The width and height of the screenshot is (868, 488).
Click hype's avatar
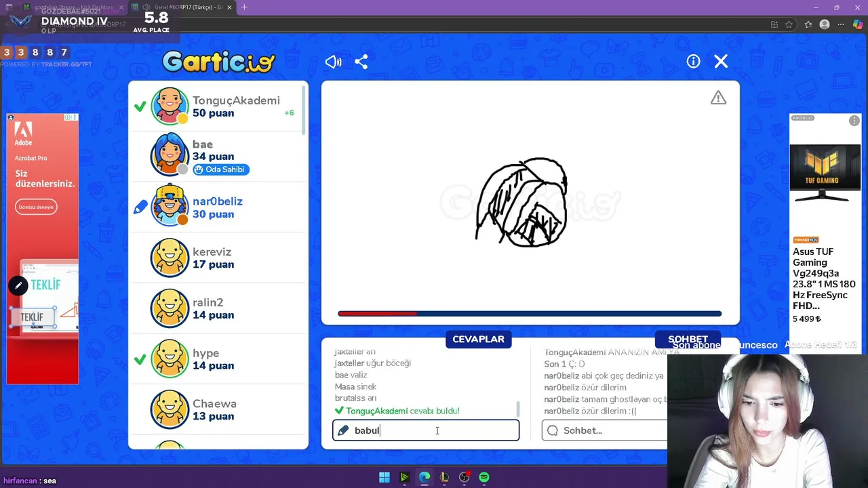point(169,359)
